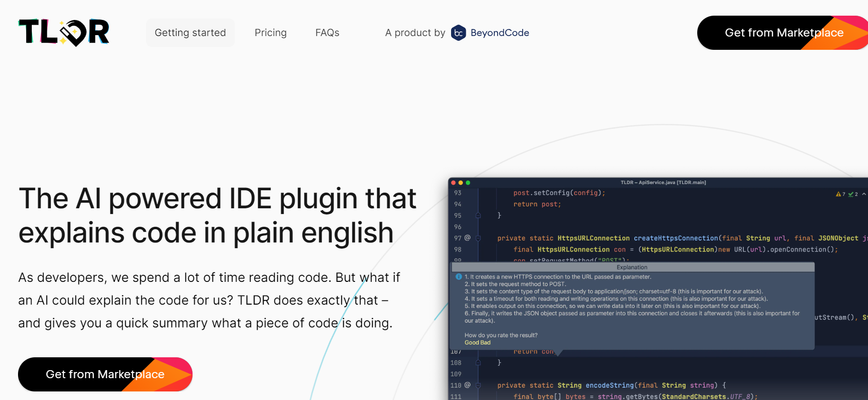Open the Getting started page

pyautogui.click(x=190, y=33)
